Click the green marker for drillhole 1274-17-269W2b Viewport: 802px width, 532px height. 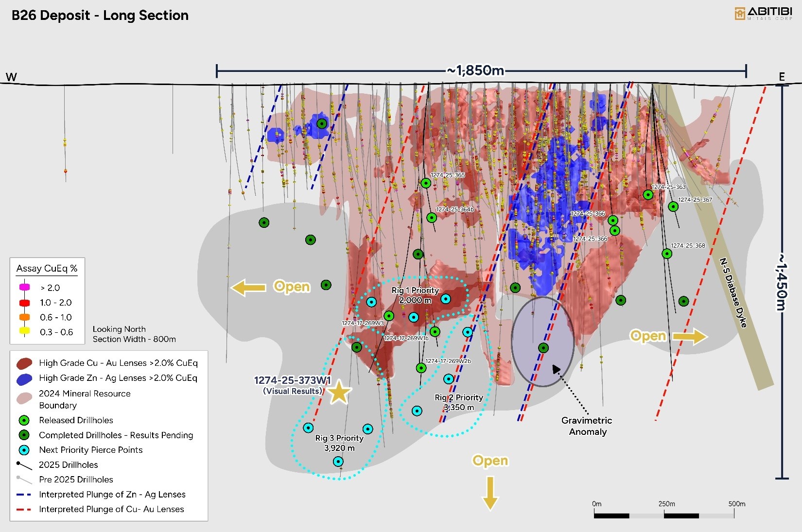[421, 368]
